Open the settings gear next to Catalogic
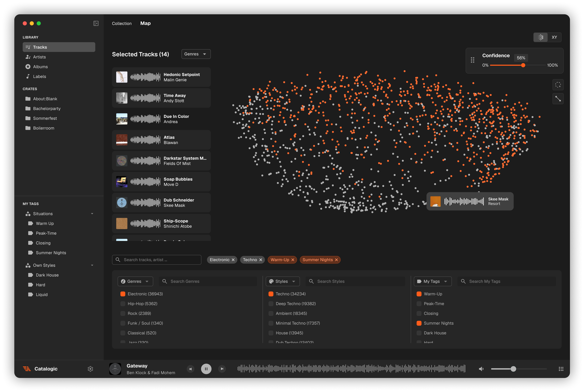584x392 pixels. [90, 369]
